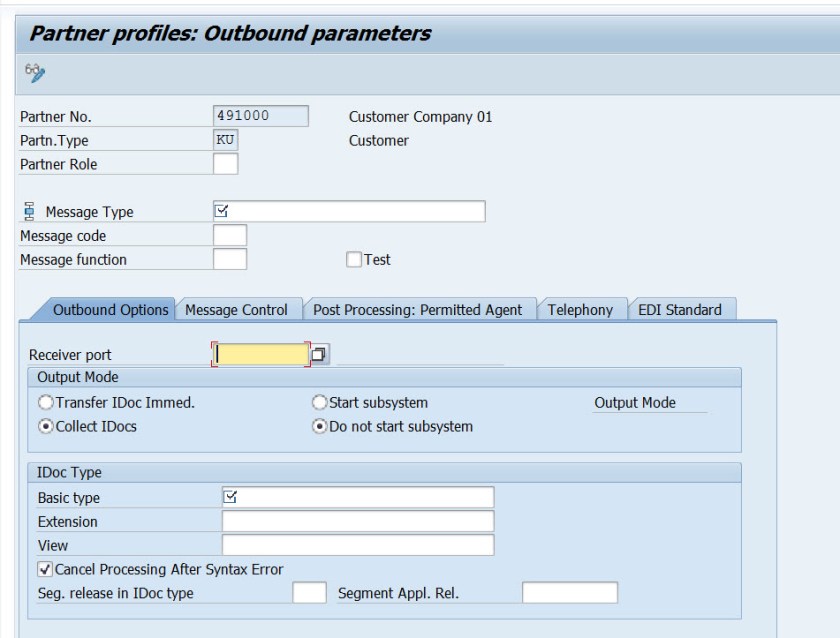Focus the Extension text field
The height and width of the screenshot is (638, 840).
coord(358,522)
